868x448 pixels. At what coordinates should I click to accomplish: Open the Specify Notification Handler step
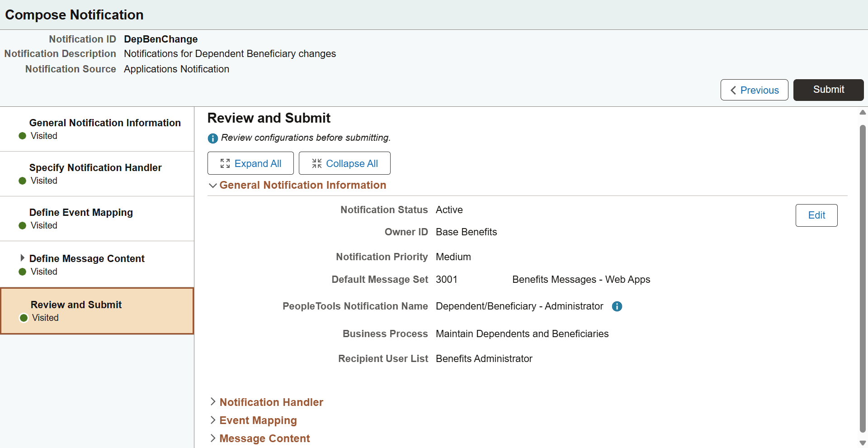[95, 167]
